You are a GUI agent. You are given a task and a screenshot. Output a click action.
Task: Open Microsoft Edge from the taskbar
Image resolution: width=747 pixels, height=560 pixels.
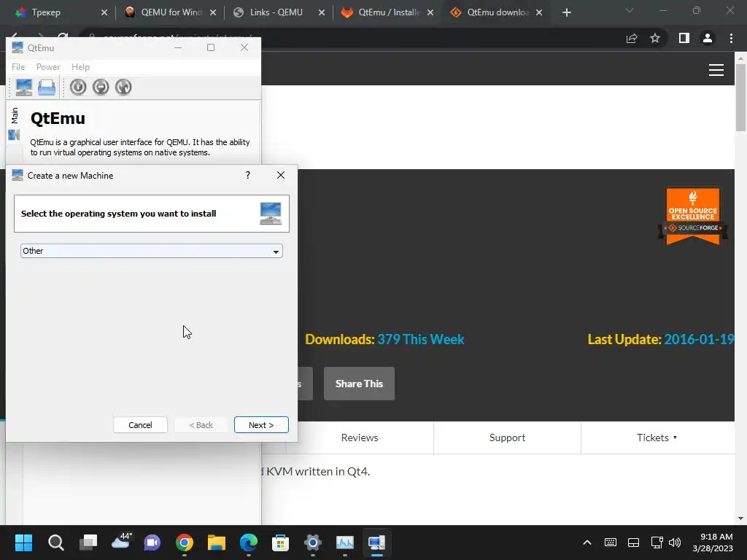pyautogui.click(x=249, y=542)
